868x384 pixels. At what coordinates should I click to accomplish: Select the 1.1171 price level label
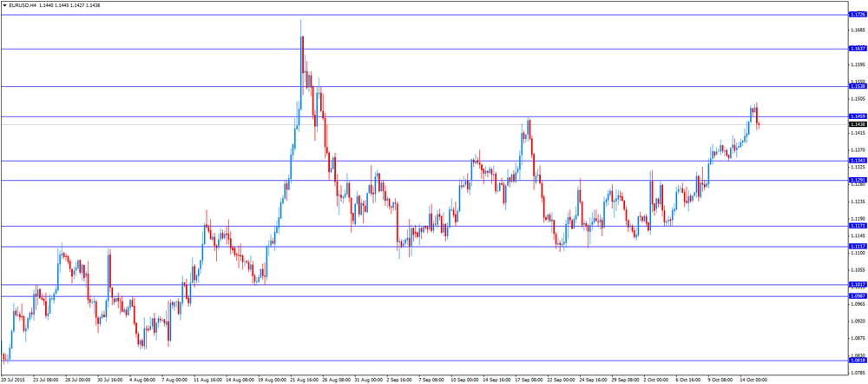coord(857,226)
